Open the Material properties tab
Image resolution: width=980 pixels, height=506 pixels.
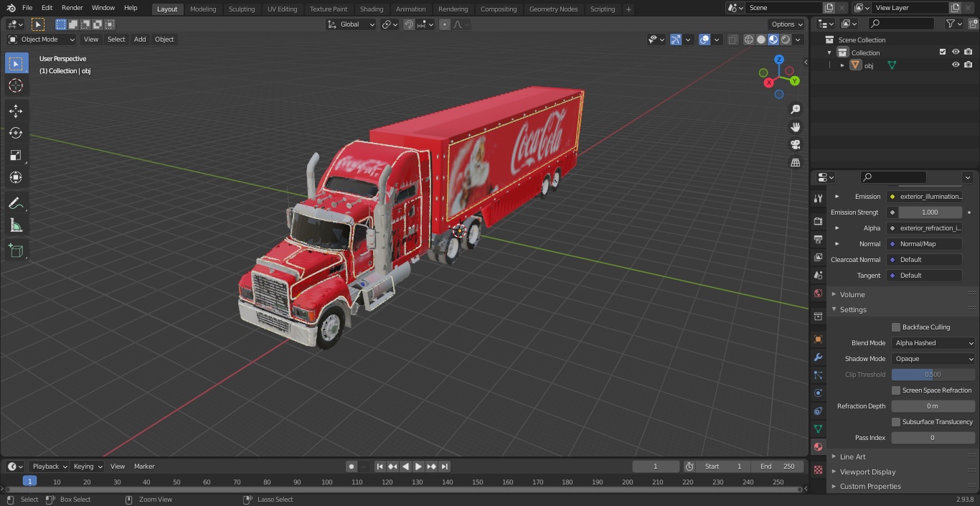click(818, 446)
